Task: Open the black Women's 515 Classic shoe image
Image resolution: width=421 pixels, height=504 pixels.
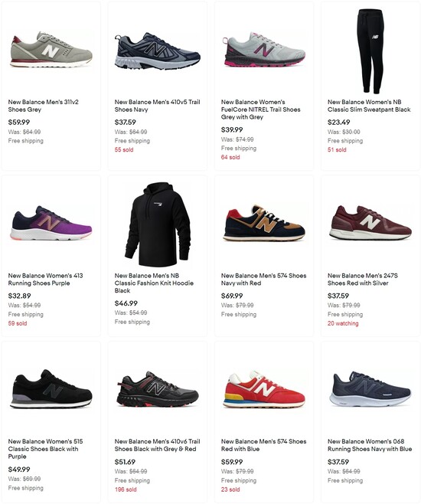Action: pos(51,389)
